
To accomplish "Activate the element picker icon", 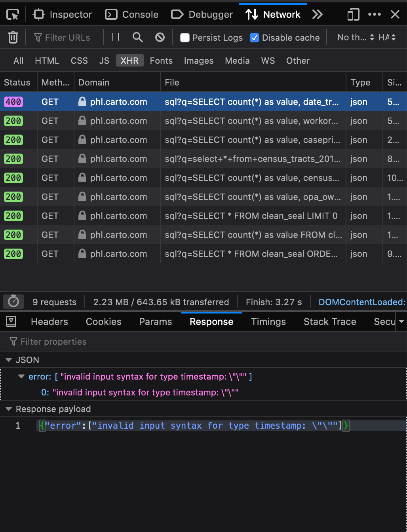I will click(13, 15).
